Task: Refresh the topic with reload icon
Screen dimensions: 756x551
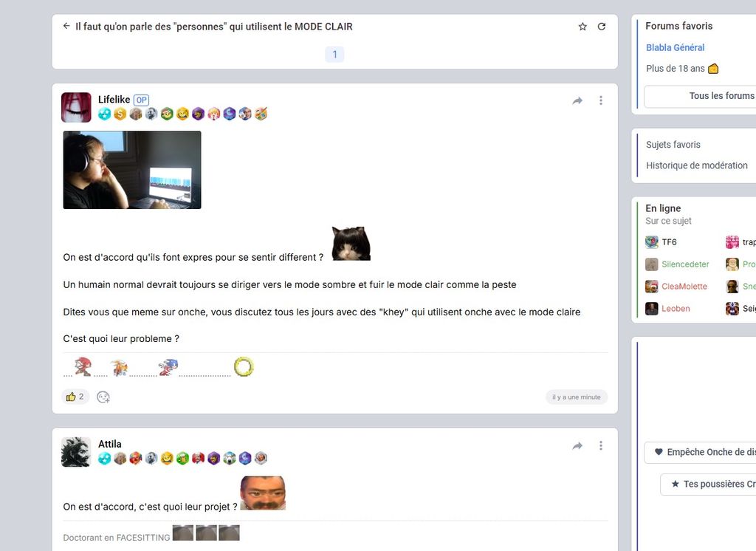Action: click(602, 27)
